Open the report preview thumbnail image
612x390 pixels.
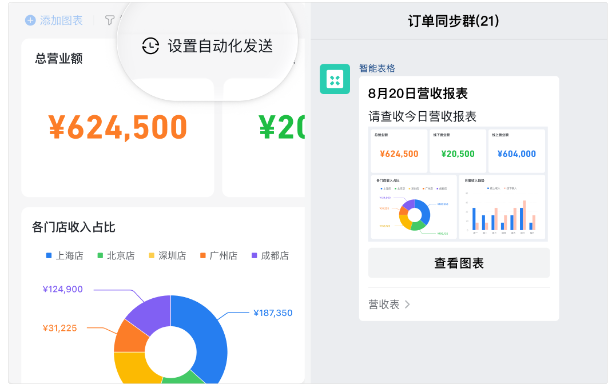point(458,184)
